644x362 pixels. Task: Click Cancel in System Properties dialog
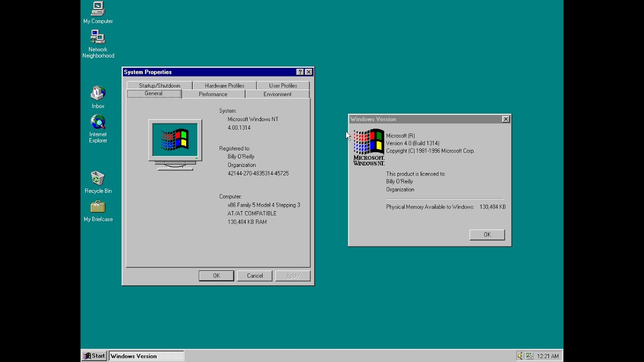255,276
